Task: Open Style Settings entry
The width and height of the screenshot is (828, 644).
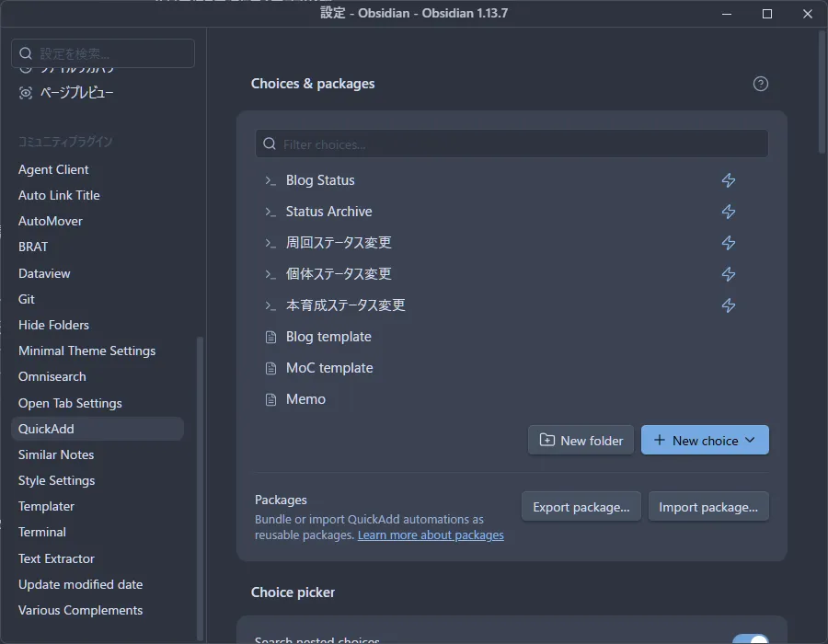Action: pos(56,481)
